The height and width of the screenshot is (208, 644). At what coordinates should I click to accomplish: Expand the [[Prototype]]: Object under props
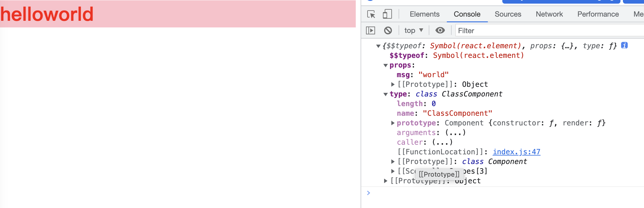coord(393,84)
